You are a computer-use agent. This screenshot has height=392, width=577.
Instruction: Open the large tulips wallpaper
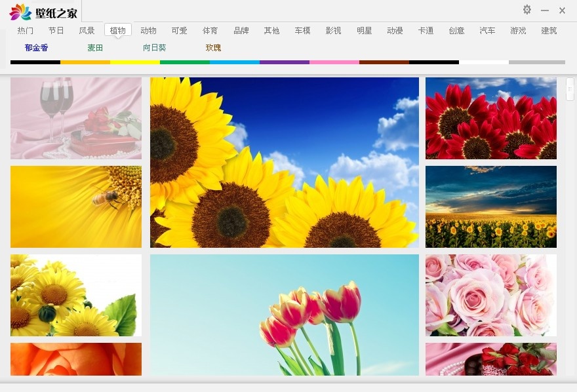tap(285, 315)
